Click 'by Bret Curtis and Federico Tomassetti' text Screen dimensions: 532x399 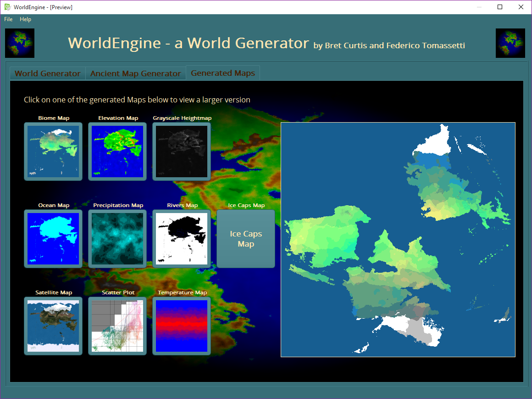click(x=389, y=45)
